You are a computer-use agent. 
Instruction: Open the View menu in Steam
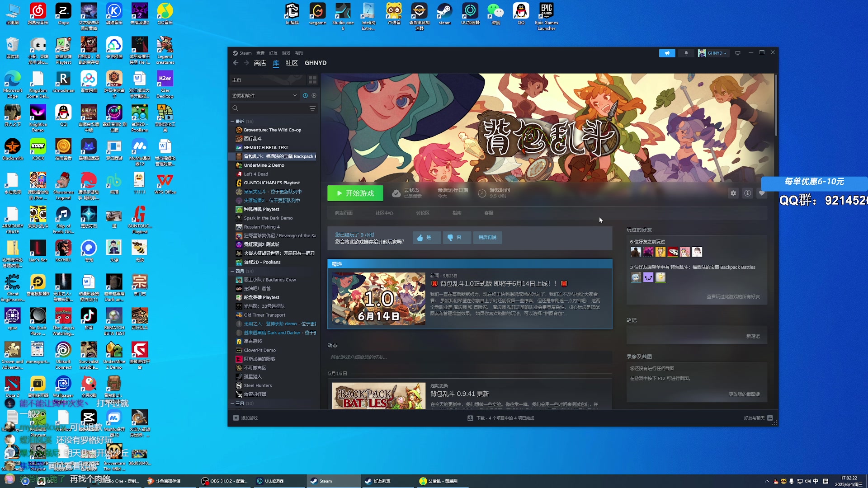[260, 53]
